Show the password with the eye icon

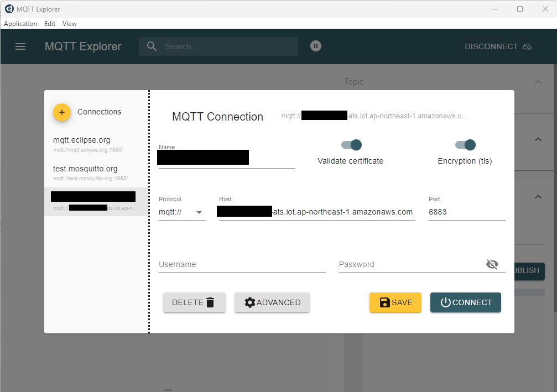click(492, 264)
